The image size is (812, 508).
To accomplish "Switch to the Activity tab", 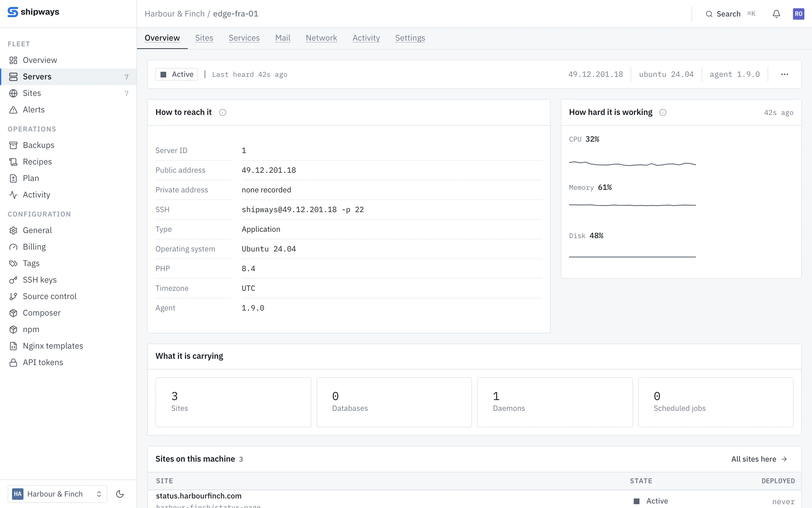I will coord(366,38).
